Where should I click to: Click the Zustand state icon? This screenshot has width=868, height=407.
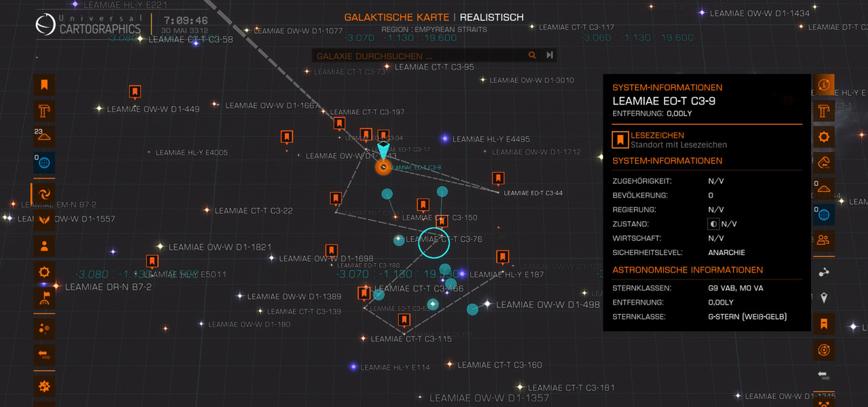pyautogui.click(x=713, y=224)
